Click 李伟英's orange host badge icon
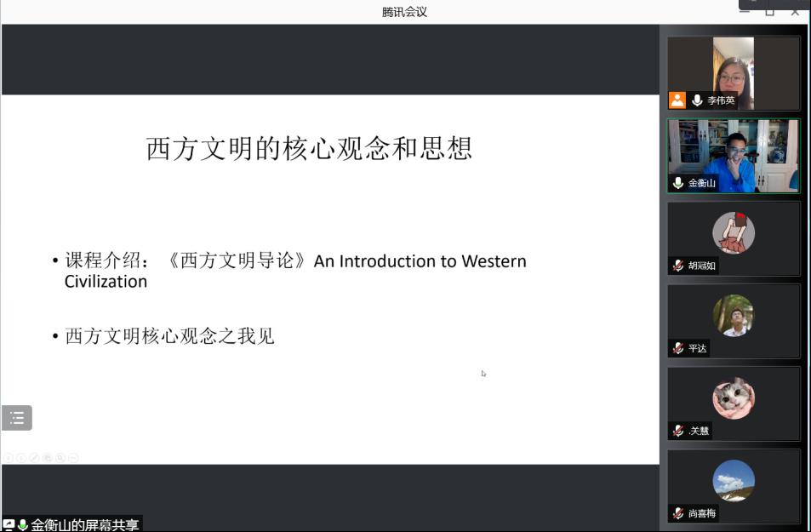The height and width of the screenshot is (532, 811). 677,100
